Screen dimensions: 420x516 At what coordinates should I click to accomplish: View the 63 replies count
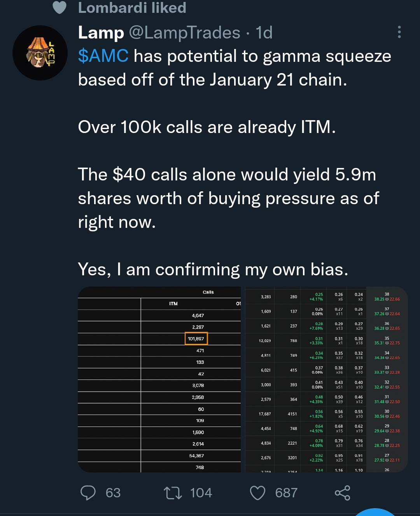click(x=113, y=493)
